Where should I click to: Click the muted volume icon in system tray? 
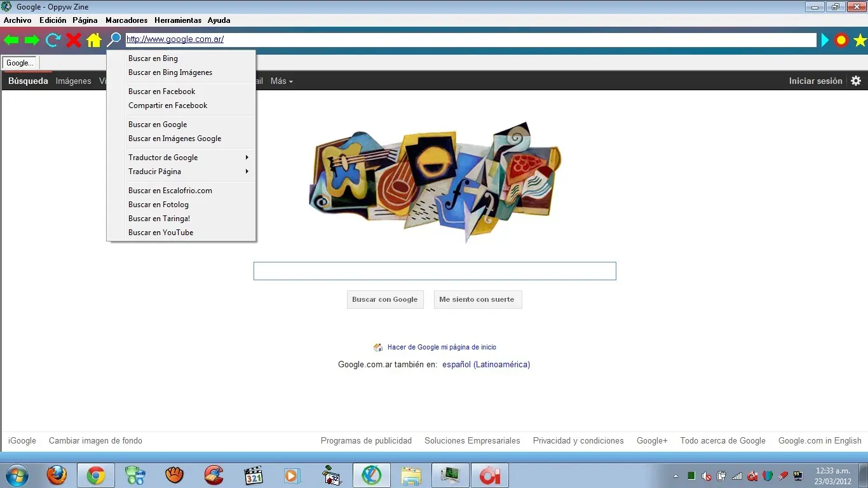[x=707, y=476]
